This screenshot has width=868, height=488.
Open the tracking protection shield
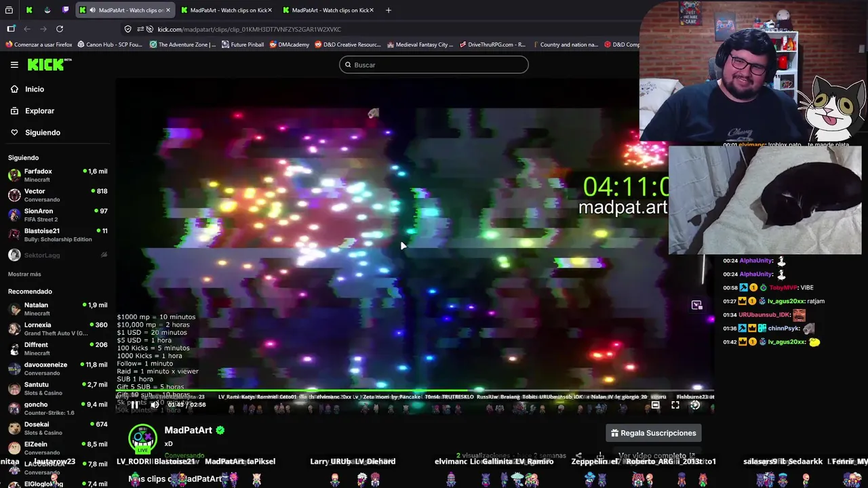127,29
